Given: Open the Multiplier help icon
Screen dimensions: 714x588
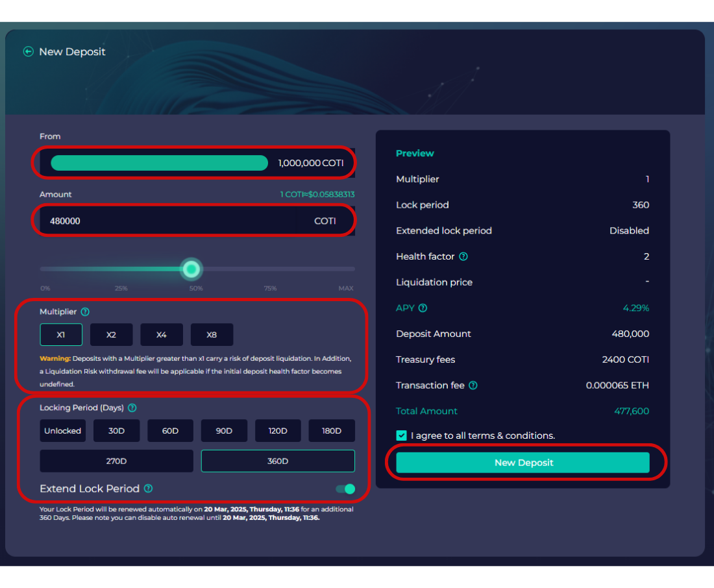Looking at the screenshot, I should click(x=85, y=312).
